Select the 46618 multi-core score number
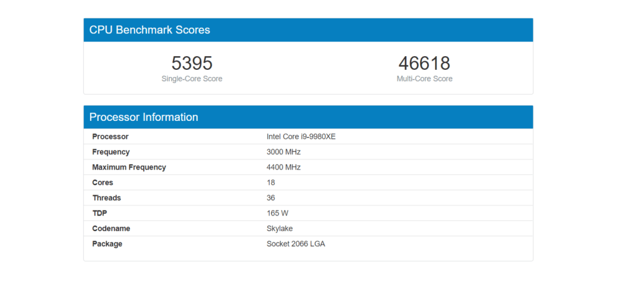Image resolution: width=644 pixels, height=286 pixels. [x=424, y=63]
